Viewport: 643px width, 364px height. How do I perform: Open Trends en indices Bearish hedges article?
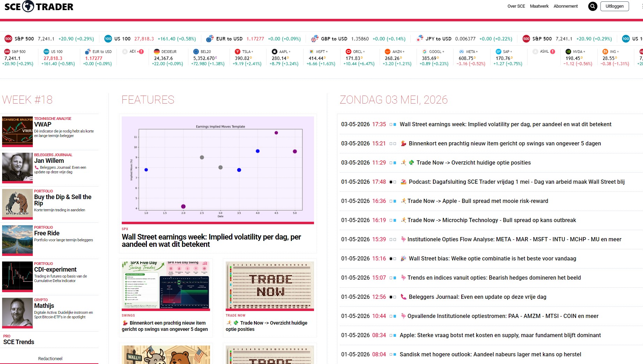click(491, 278)
